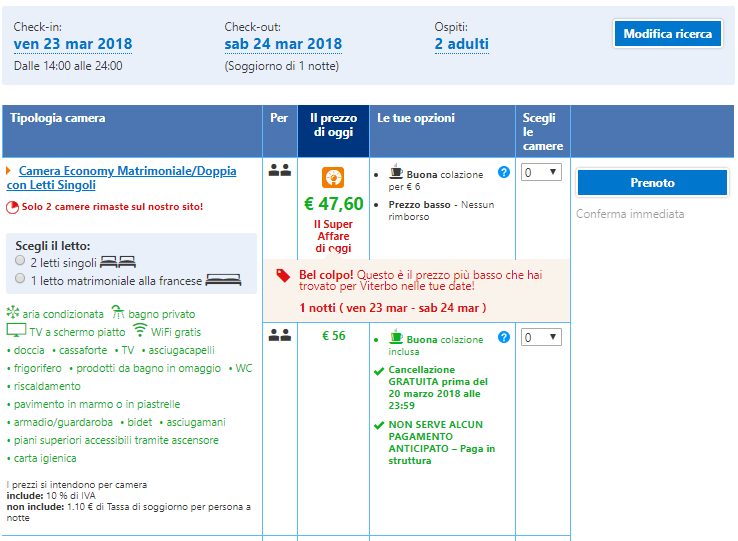Click the 'Scegli le camere' column header
The height and width of the screenshot is (541, 738).
[x=543, y=132]
